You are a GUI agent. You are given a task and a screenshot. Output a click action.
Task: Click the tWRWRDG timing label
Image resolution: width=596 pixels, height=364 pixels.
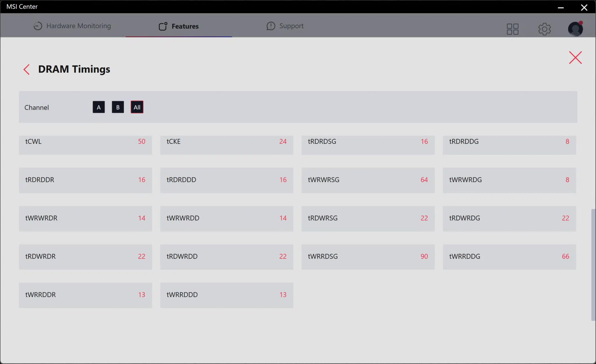pos(466,180)
